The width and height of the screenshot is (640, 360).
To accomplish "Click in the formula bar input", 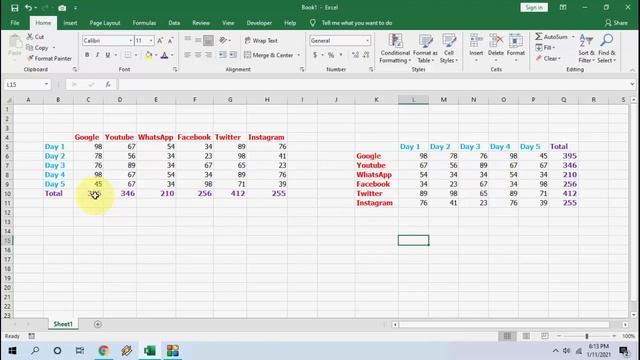I will point(373,84).
